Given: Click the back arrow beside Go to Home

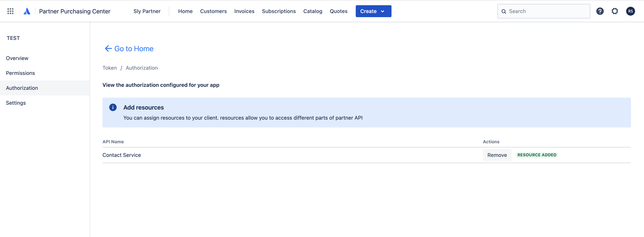Looking at the screenshot, I should click(x=108, y=48).
